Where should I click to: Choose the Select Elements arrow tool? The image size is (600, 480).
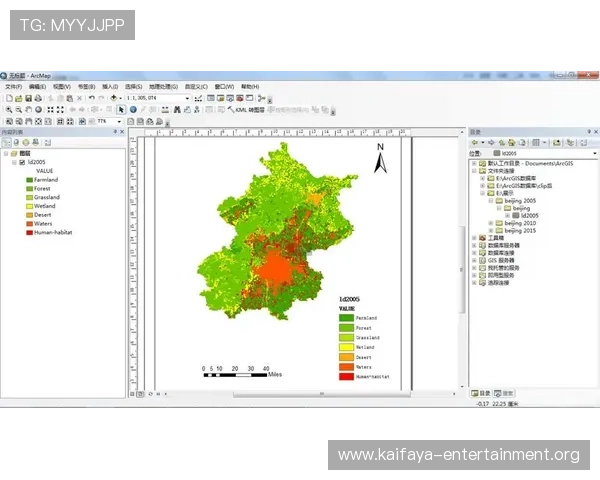tap(121, 110)
